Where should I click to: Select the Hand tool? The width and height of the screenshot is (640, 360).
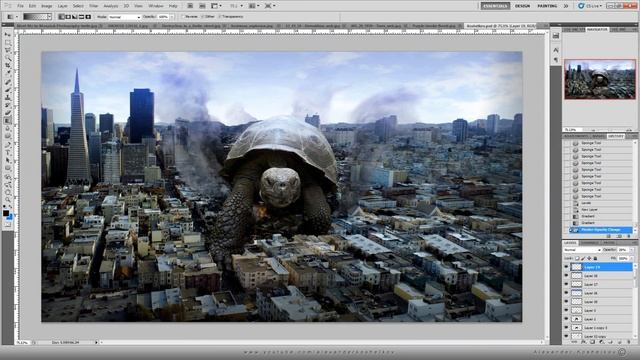click(x=8, y=192)
